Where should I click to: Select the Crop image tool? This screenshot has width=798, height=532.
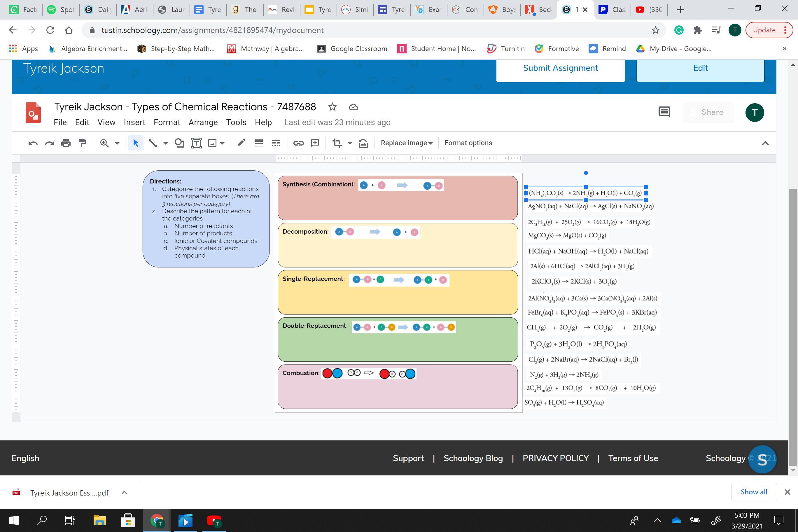point(337,143)
